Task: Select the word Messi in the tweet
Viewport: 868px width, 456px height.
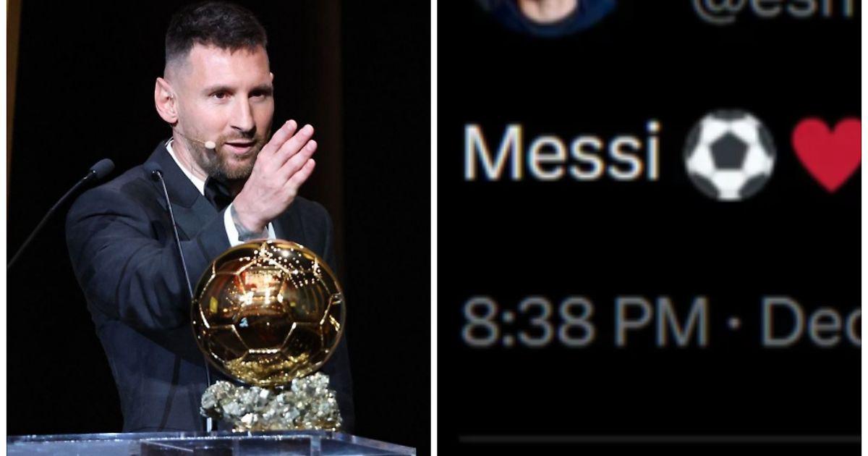Action: 562,152
